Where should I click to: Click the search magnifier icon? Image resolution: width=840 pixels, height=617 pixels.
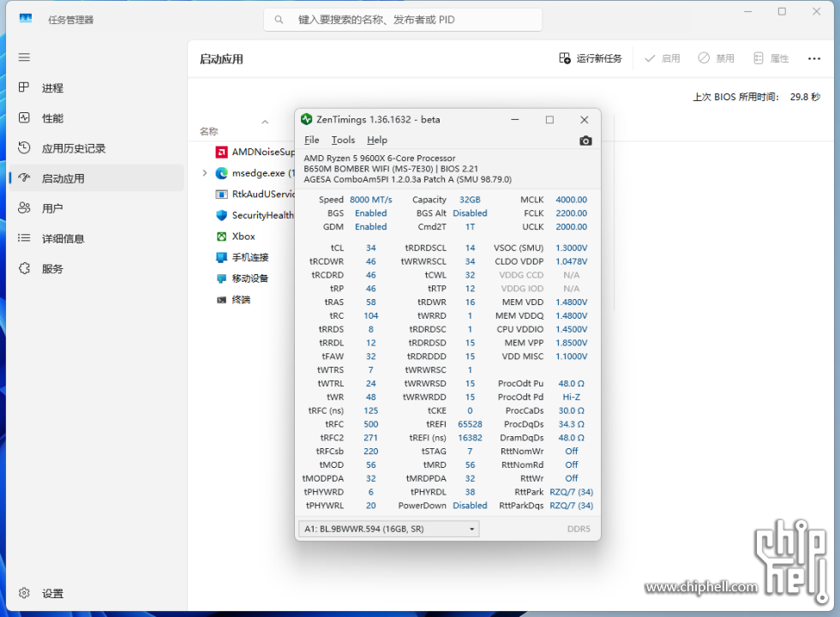(279, 20)
